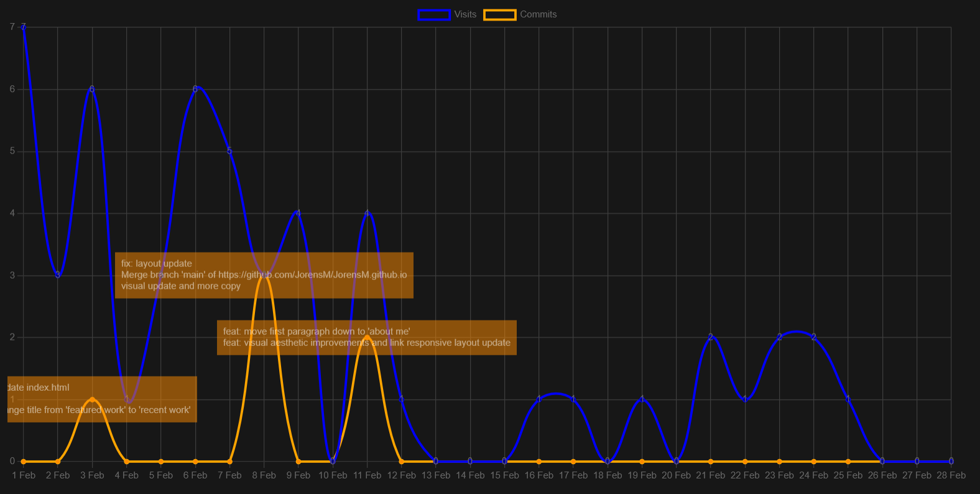Image resolution: width=980 pixels, height=494 pixels.
Task: Click the 'recent work' title change annotation
Action: (x=102, y=399)
